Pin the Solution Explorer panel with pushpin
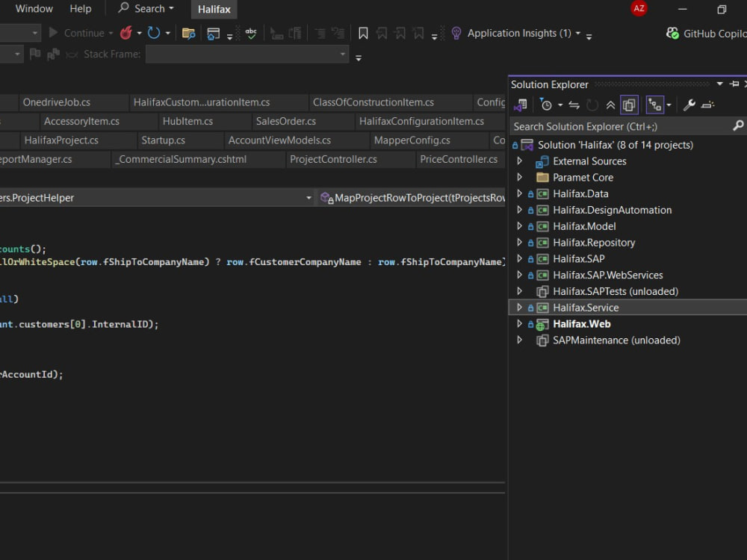 [734, 84]
